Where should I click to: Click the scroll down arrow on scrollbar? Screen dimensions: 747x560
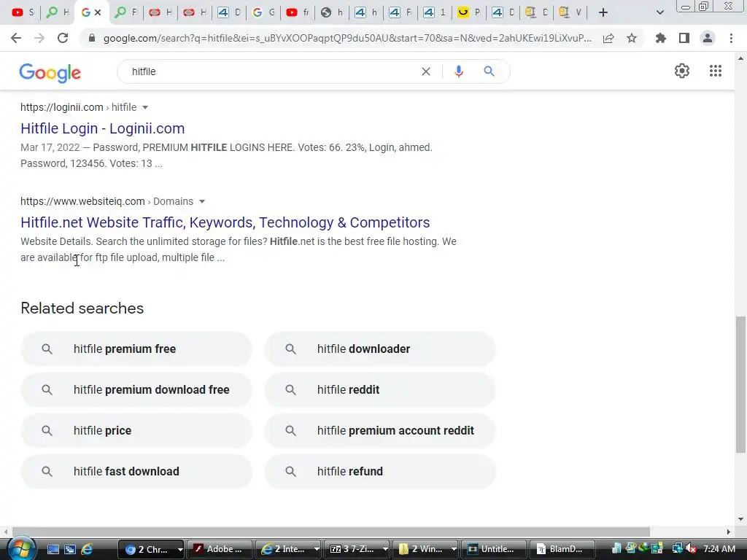[740, 519]
